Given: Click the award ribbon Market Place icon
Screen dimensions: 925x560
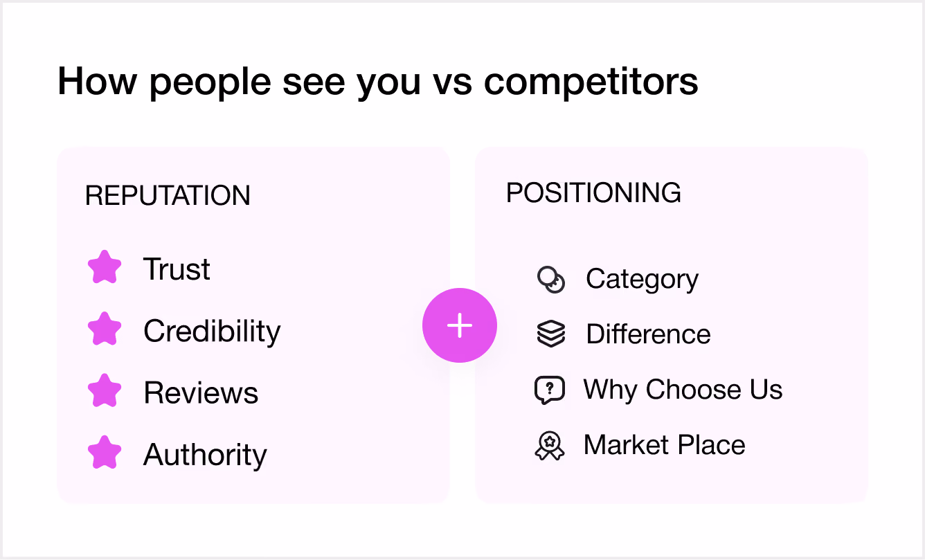Looking at the screenshot, I should [x=550, y=445].
